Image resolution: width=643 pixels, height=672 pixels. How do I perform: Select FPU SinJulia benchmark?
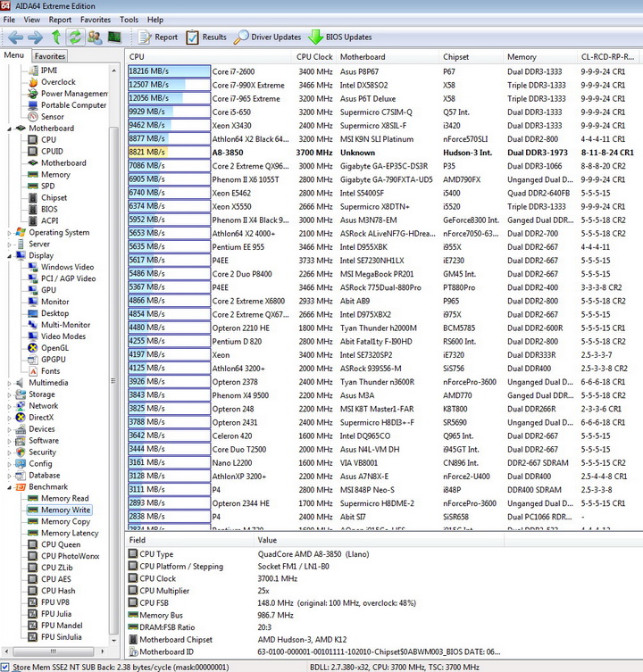click(61, 637)
